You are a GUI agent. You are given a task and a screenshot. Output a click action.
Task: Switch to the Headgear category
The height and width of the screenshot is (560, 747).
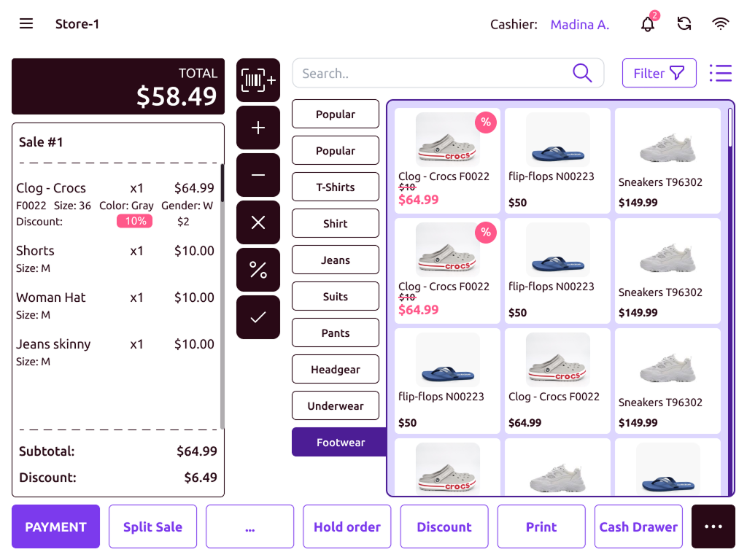335,369
